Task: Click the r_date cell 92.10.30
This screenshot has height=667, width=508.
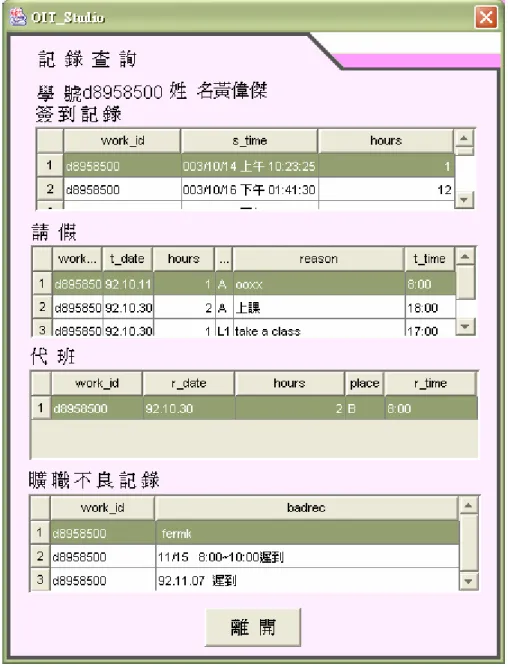Action: tap(189, 408)
